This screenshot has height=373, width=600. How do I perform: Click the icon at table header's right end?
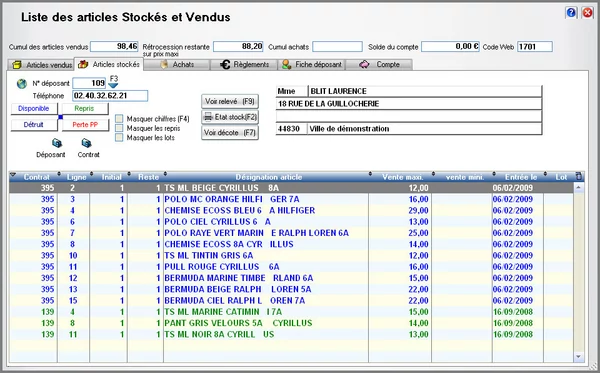coord(579,176)
